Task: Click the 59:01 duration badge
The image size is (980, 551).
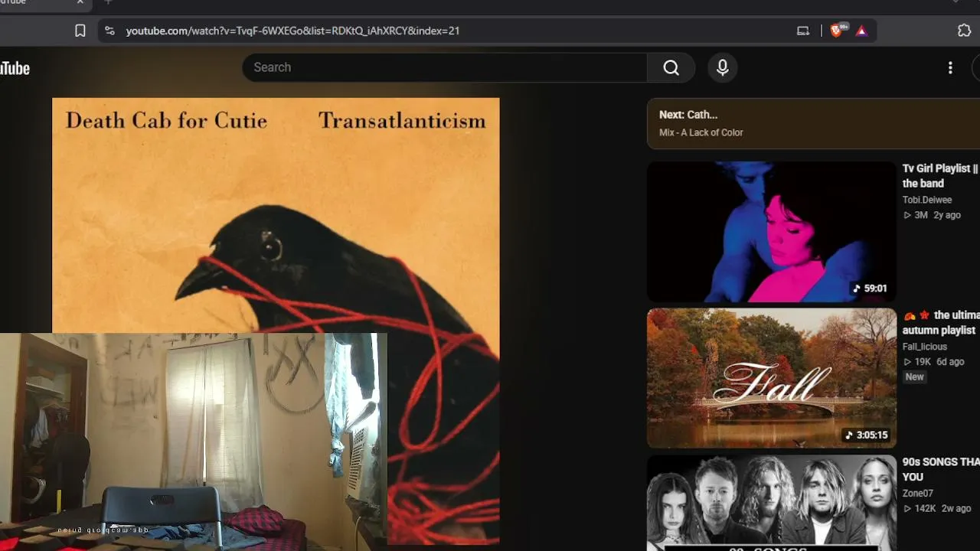Action: [870, 289]
